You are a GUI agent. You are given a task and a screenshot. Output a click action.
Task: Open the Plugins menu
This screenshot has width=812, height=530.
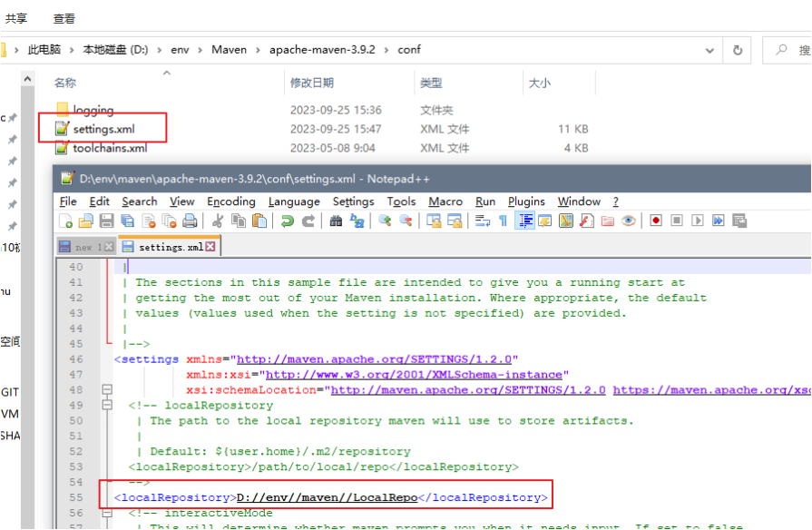(x=526, y=201)
